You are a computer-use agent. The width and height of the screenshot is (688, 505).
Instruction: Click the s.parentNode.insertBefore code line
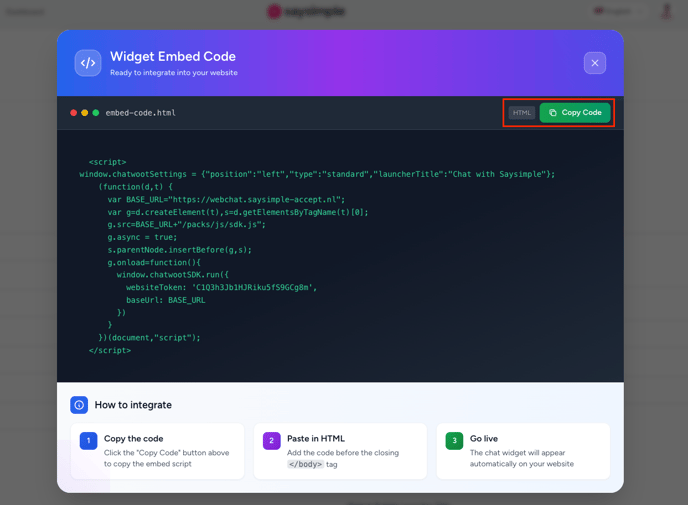pyautogui.click(x=179, y=250)
